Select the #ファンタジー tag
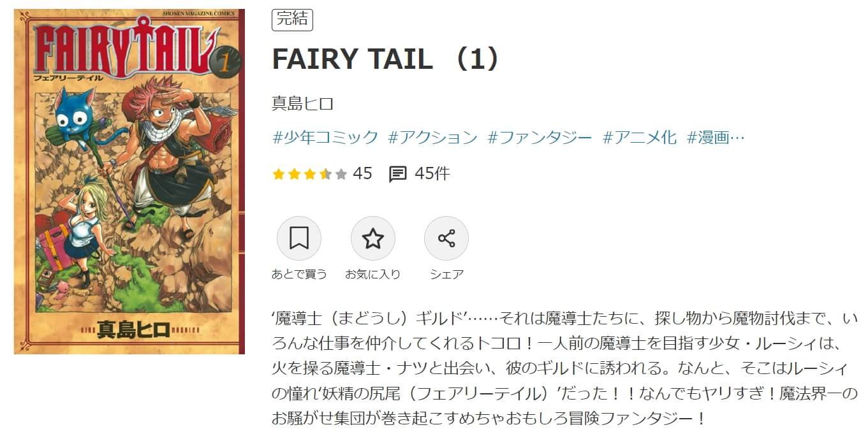The height and width of the screenshot is (448, 868). 540,137
